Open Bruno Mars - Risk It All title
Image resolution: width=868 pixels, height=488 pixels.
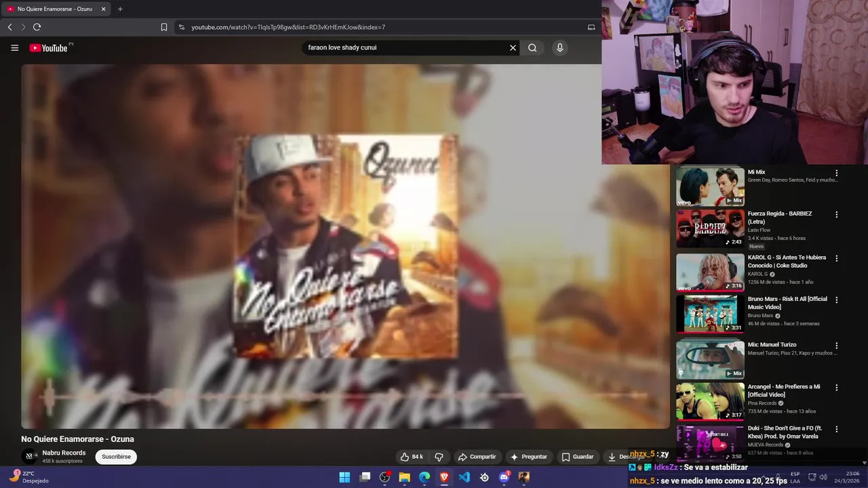click(787, 303)
